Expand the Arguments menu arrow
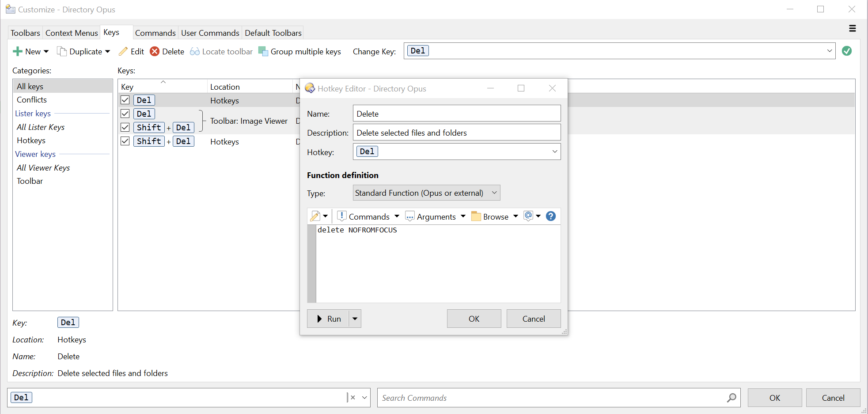 coord(463,216)
